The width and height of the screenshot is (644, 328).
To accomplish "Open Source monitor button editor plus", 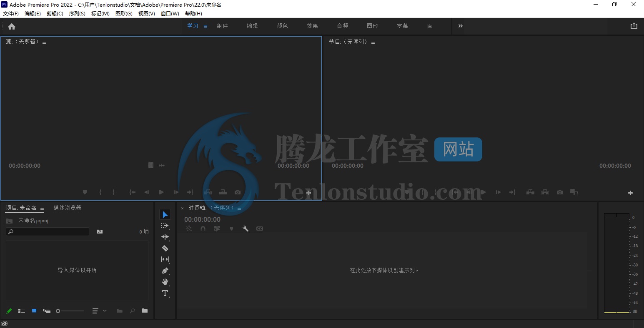I will coord(309,193).
